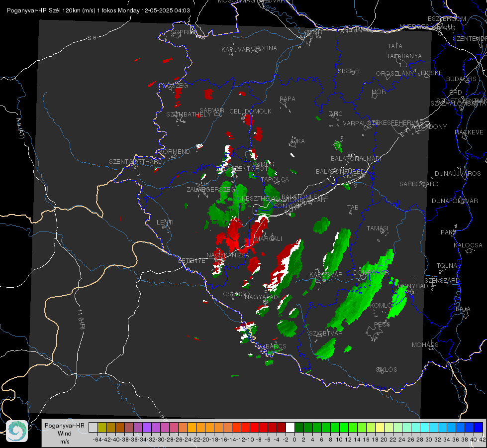Click the PECS city label
Image resolution: width=487 pixels, height=448 pixels.
click(x=382, y=324)
